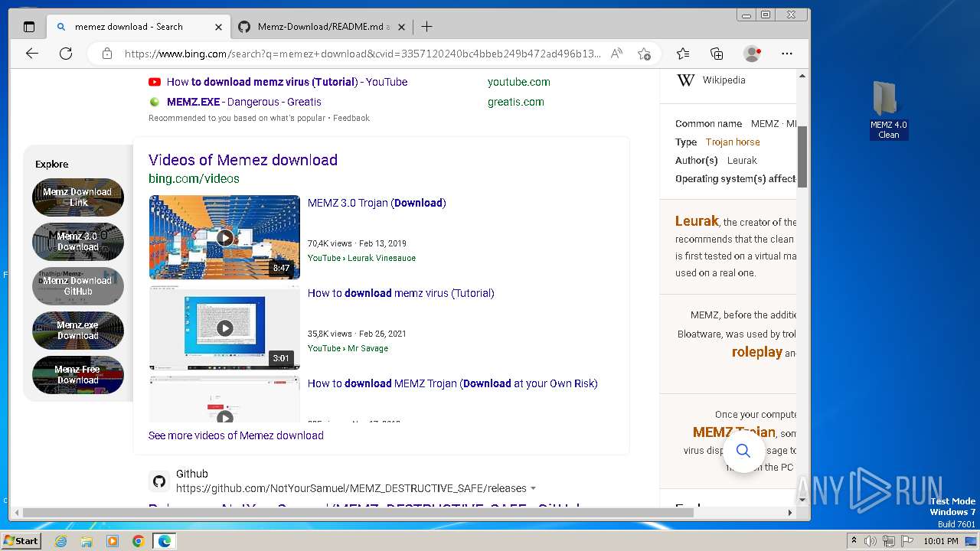Launch Google Chrome from the taskbar
980x551 pixels.
(x=138, y=541)
